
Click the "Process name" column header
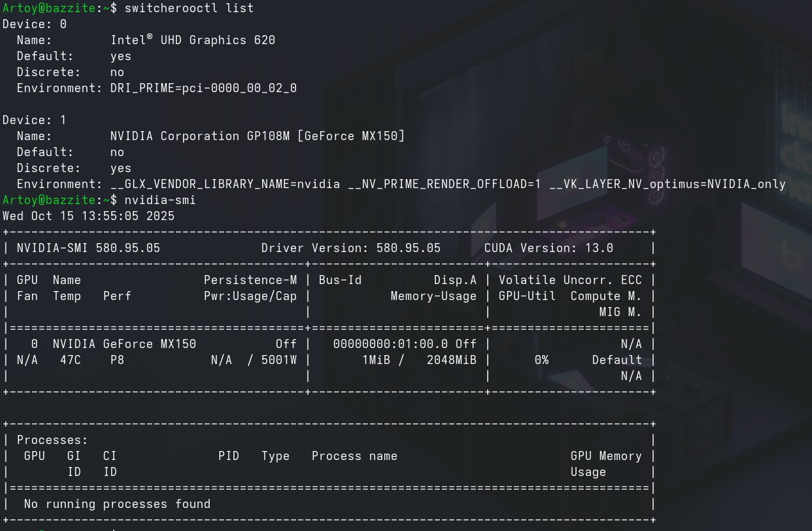point(354,456)
